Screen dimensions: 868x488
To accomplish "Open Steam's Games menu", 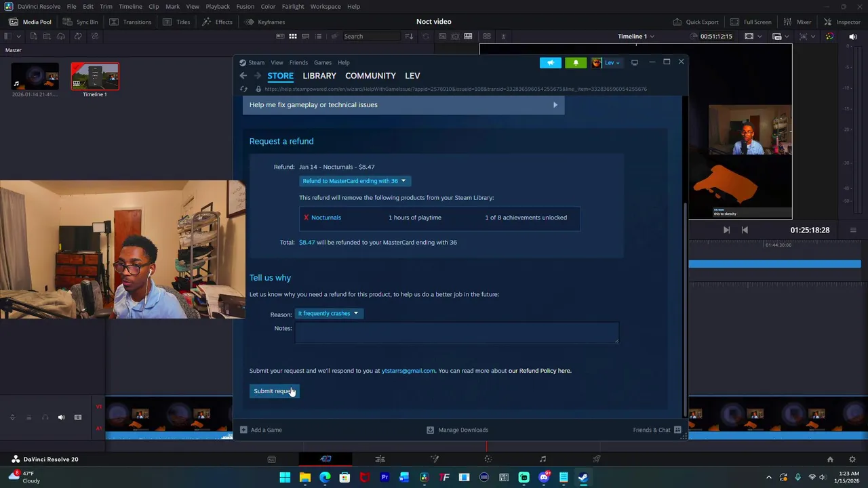I will (x=323, y=62).
